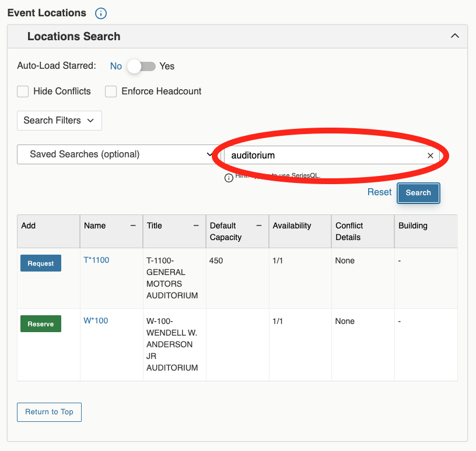
Task: Toggle the Auto-Load Starred switch
Action: pos(141,66)
